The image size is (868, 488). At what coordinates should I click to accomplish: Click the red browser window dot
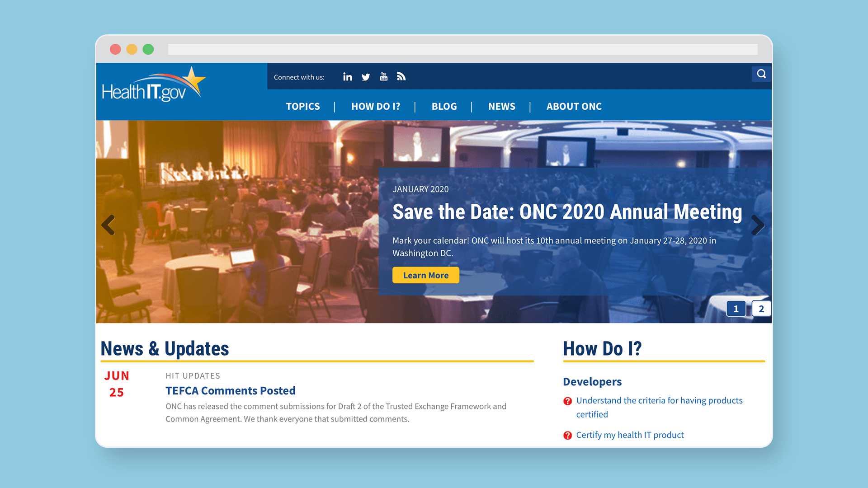(x=115, y=49)
